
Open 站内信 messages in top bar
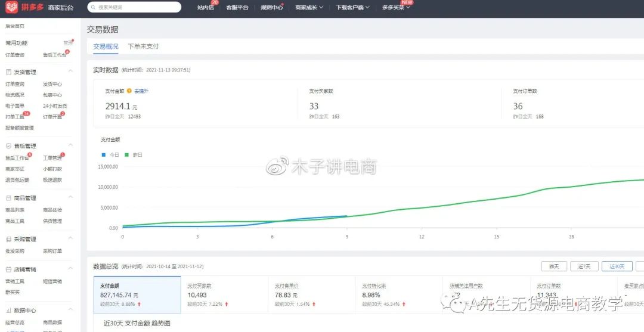pyautogui.click(x=205, y=7)
